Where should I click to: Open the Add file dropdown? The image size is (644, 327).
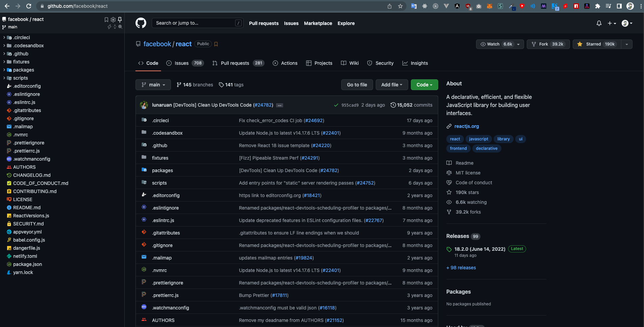click(x=392, y=85)
